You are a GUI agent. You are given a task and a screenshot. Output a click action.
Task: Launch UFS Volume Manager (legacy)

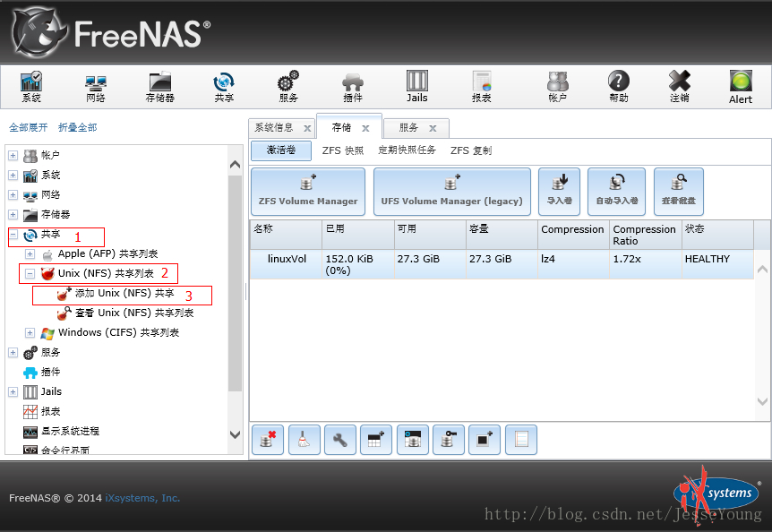pyautogui.click(x=452, y=192)
